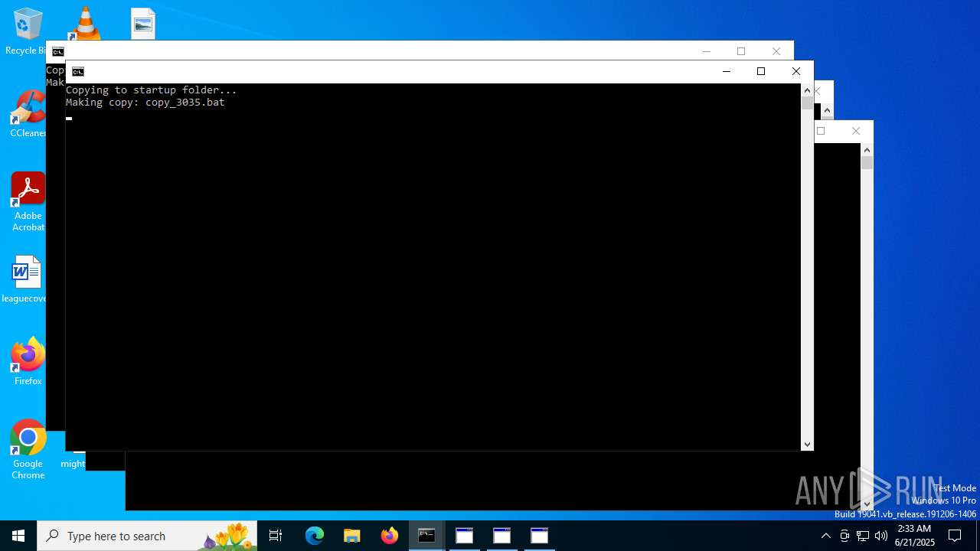Click the back command prompt's title icon
Screen dimensions: 980x551
coord(58,52)
